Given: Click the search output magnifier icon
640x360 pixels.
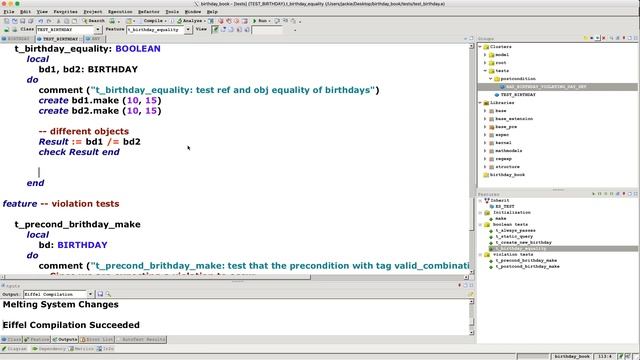Looking at the screenshot, I should 108,294.
